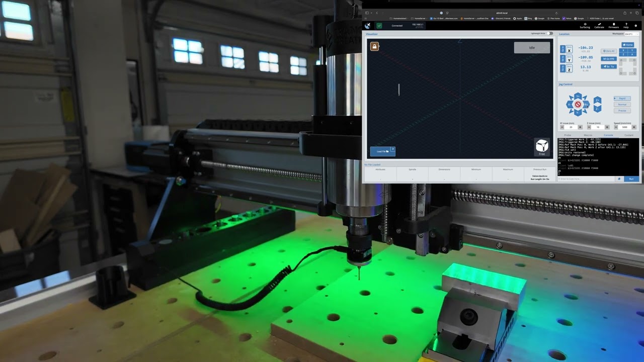Jog the machine Z+

point(597,100)
